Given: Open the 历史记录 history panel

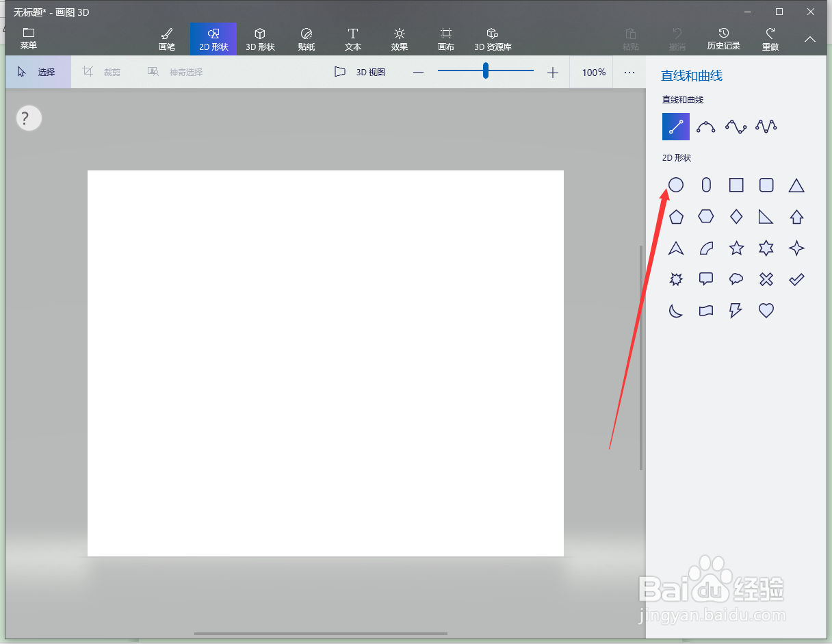Looking at the screenshot, I should 723,39.
